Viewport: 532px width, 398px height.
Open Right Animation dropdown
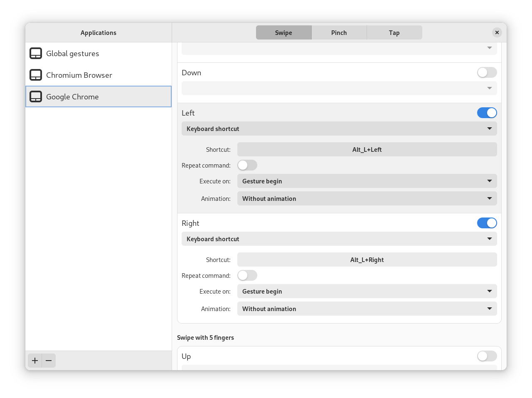point(367,309)
